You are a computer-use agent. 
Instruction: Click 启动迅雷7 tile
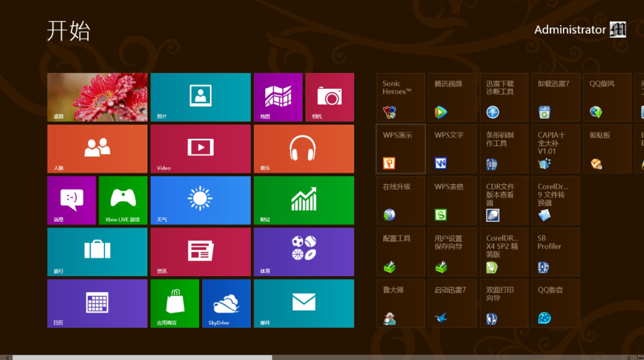(x=453, y=304)
